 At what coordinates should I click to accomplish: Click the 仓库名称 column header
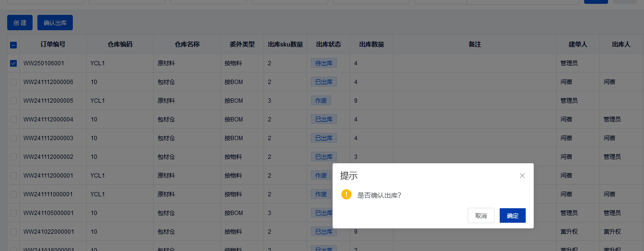click(187, 44)
